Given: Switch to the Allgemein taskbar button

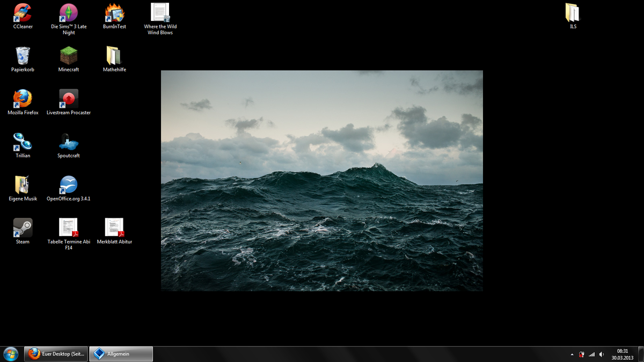Looking at the screenshot, I should point(121,354).
